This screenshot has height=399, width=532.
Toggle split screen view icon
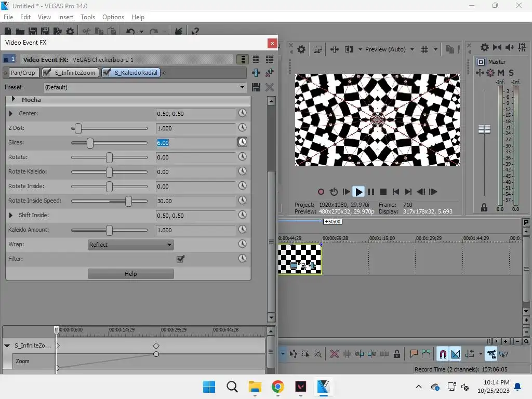point(349,49)
